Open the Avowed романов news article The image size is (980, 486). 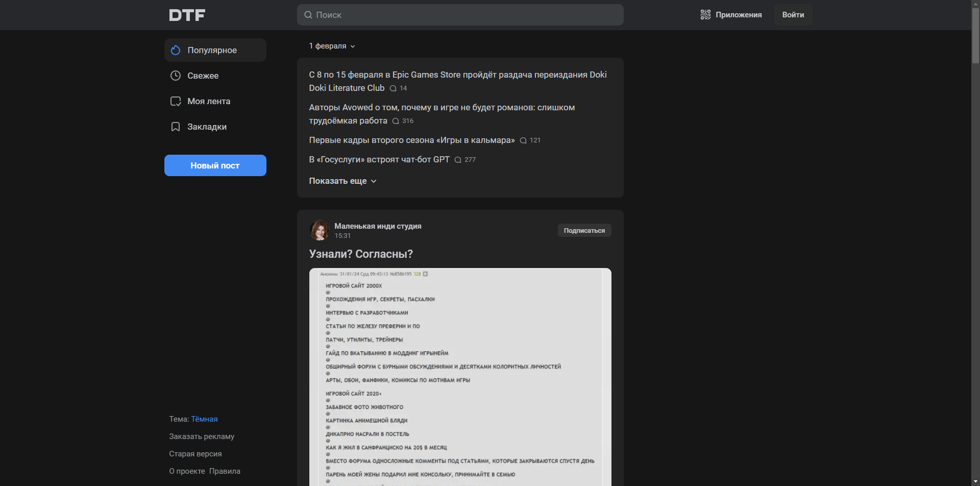click(442, 114)
